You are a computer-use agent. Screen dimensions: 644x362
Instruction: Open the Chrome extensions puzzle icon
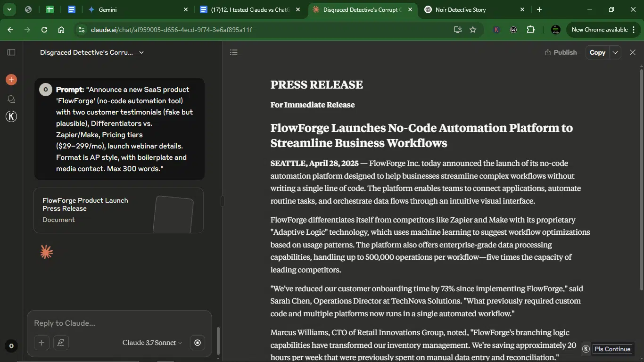[530, 30]
